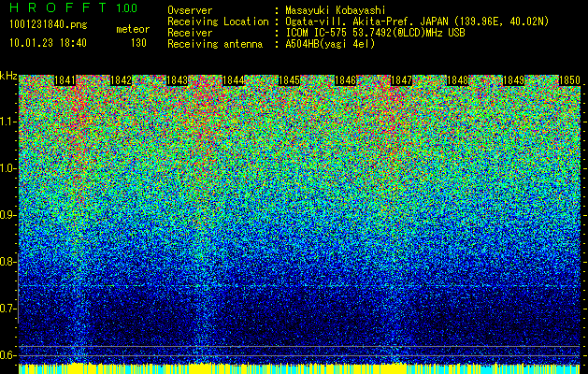Screen dimensions: 588x374
Task: Click the A504HB(yagi 4el) antenna text
Action: tap(330, 44)
